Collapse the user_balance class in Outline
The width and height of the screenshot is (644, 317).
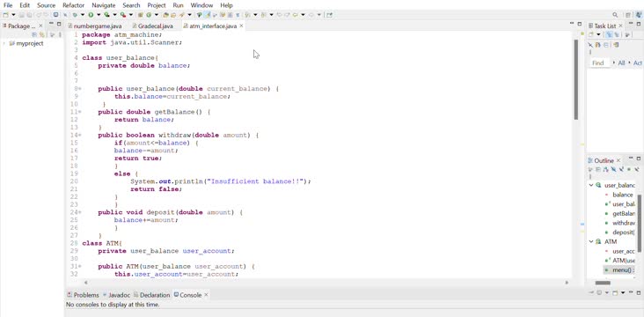[x=591, y=185]
